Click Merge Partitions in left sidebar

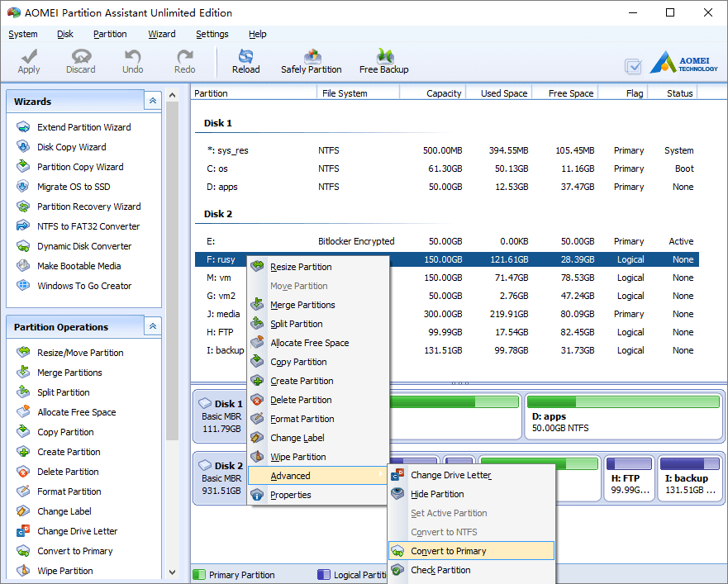pyautogui.click(x=69, y=373)
